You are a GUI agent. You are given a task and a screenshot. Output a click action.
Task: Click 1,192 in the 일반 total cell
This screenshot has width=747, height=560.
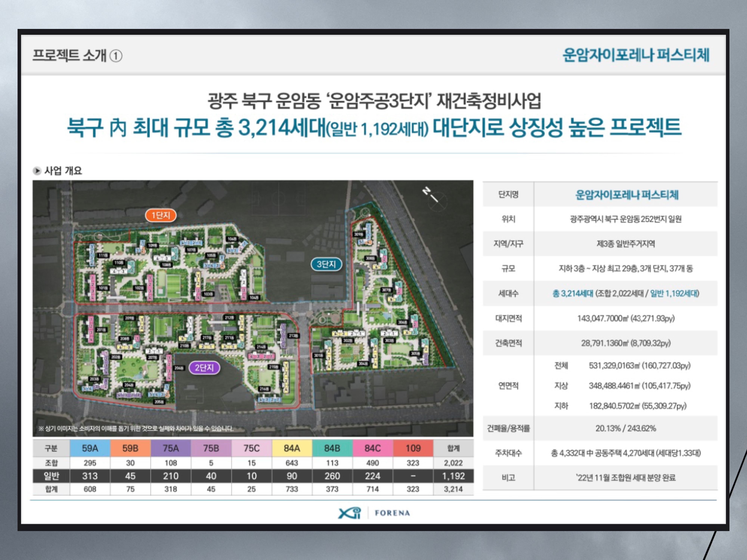tap(454, 476)
